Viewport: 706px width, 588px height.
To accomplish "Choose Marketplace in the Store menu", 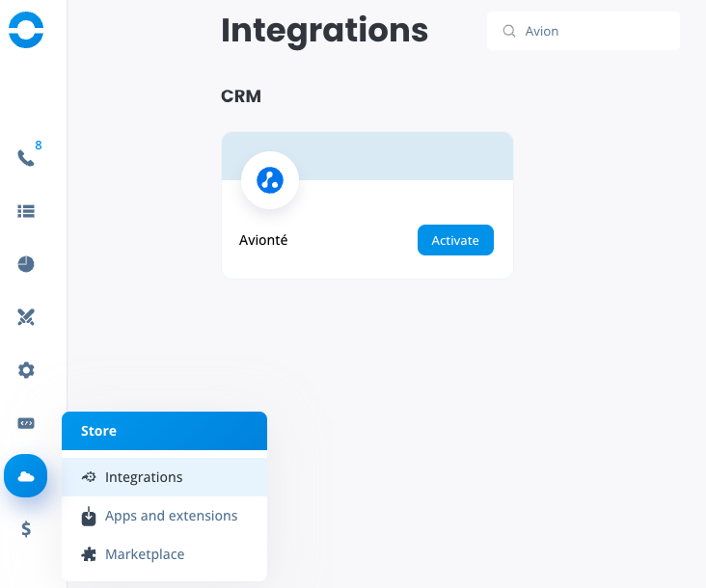I will tap(145, 554).
